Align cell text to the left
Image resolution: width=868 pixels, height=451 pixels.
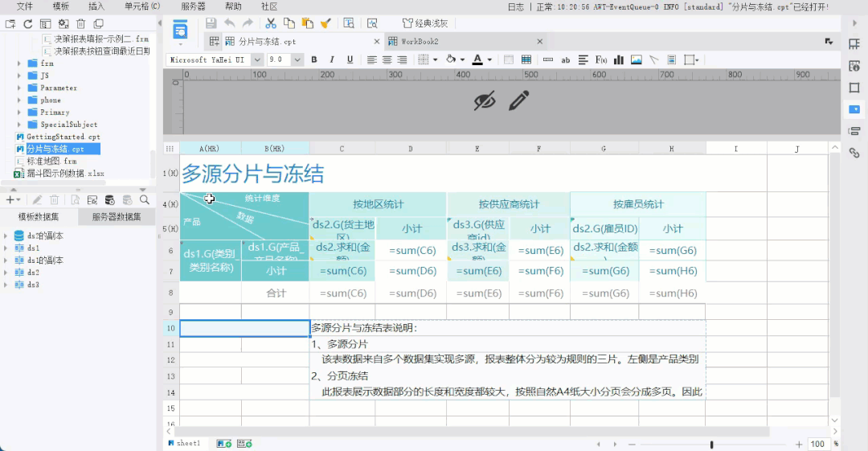[x=372, y=59]
